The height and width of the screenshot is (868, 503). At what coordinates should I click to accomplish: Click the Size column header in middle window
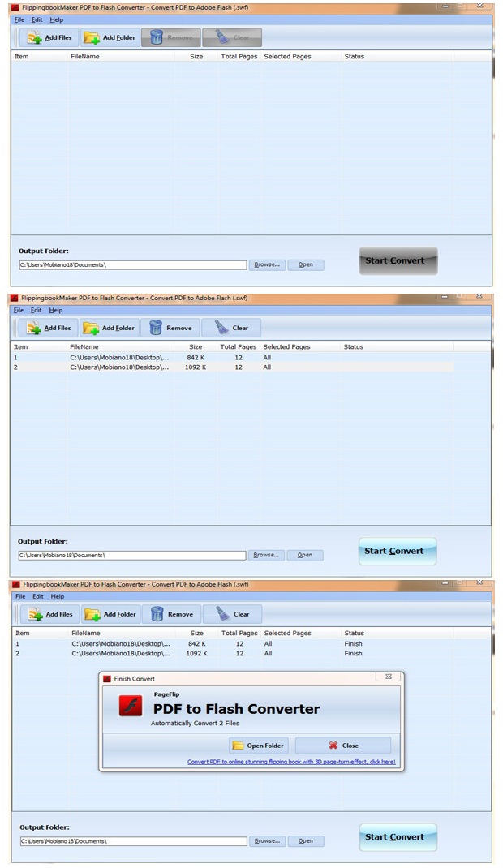pos(196,347)
